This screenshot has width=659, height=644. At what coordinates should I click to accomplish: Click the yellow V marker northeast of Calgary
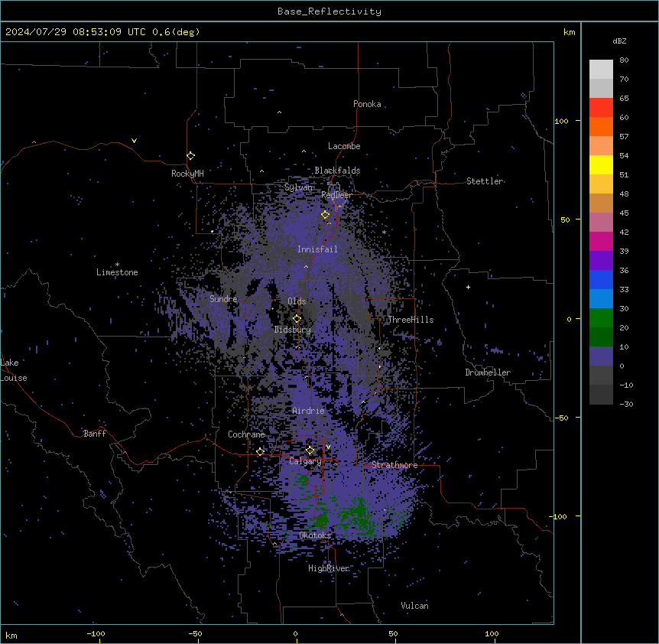coord(328,447)
